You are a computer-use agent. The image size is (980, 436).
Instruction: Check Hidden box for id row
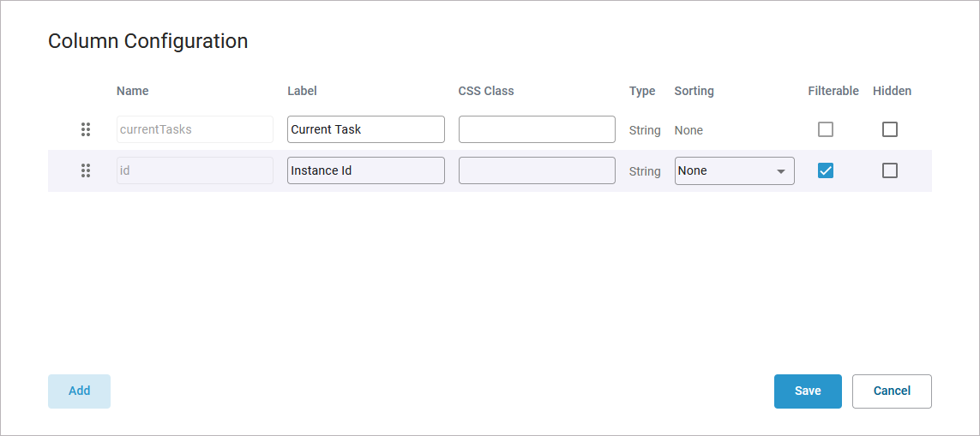coord(890,170)
